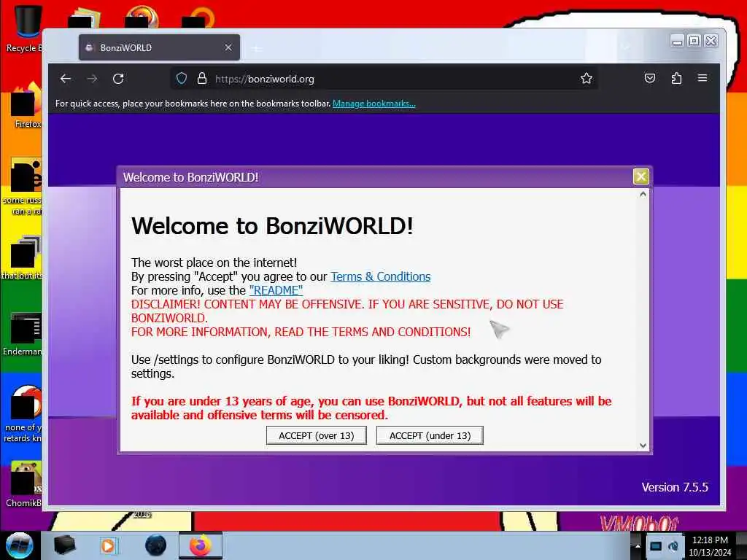Viewport: 747px width, 560px height.
Task: Minimize the Firefox window
Action: point(677,42)
